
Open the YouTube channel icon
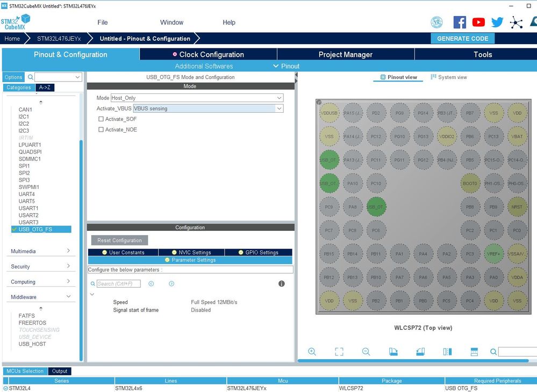pos(478,23)
